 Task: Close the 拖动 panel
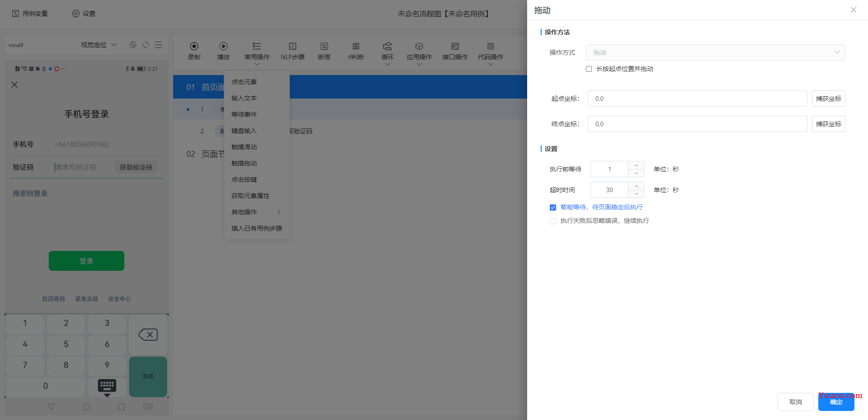point(853,10)
